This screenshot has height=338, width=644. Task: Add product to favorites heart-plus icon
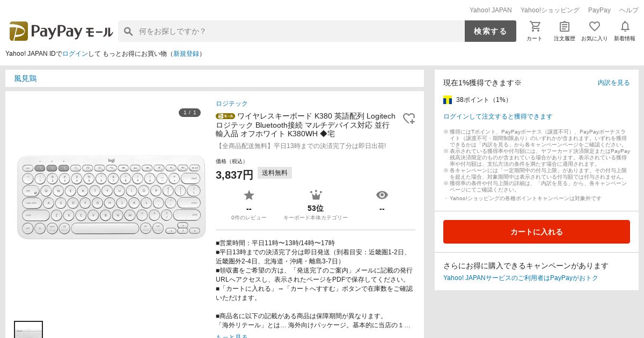[409, 119]
